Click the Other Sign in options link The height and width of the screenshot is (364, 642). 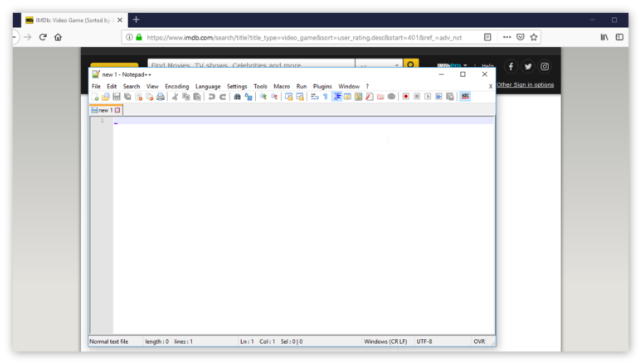pos(525,85)
